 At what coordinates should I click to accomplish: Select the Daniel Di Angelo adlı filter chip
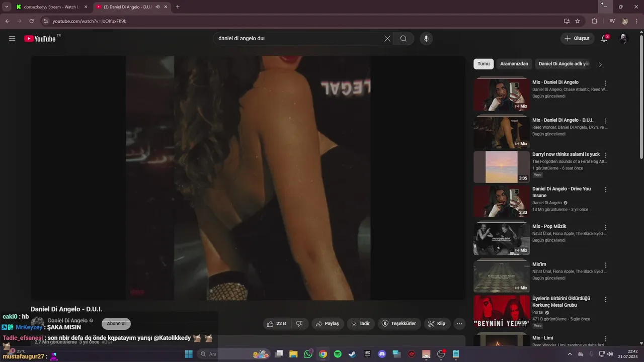click(564, 64)
